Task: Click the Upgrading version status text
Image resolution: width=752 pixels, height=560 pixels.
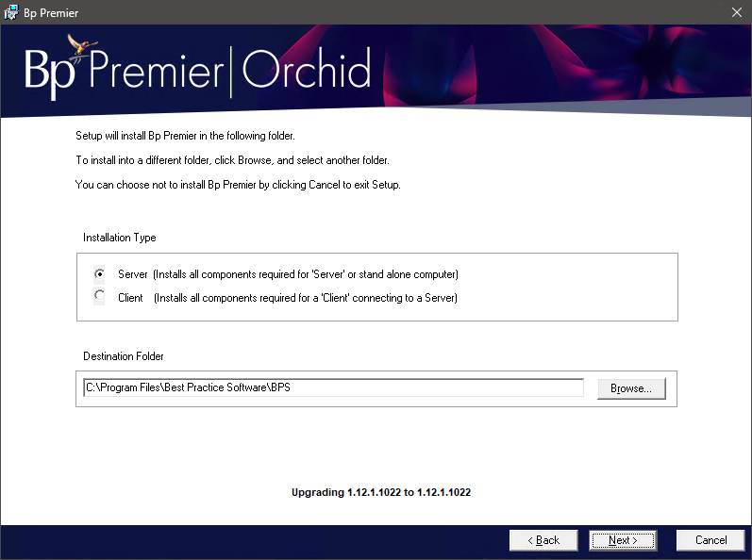Action: [380, 492]
